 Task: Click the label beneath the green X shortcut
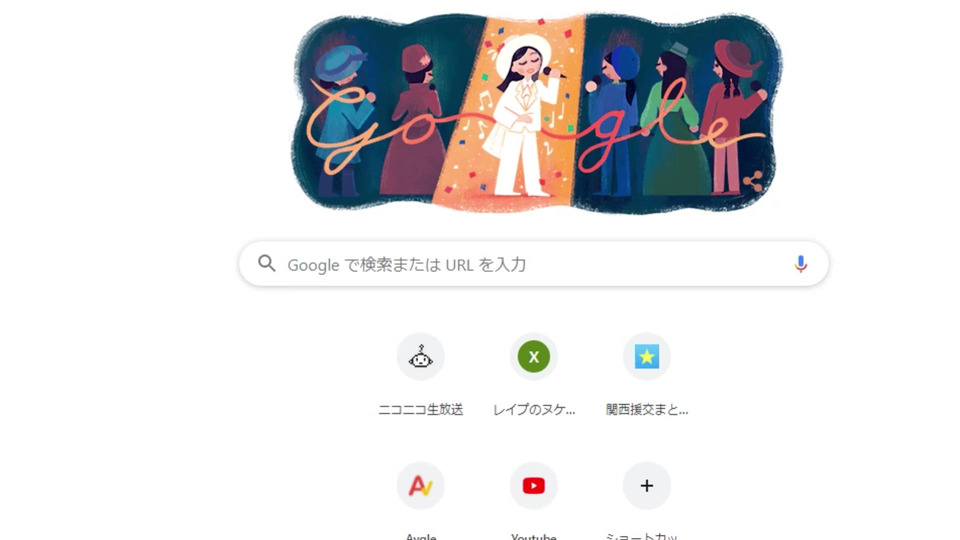point(534,410)
